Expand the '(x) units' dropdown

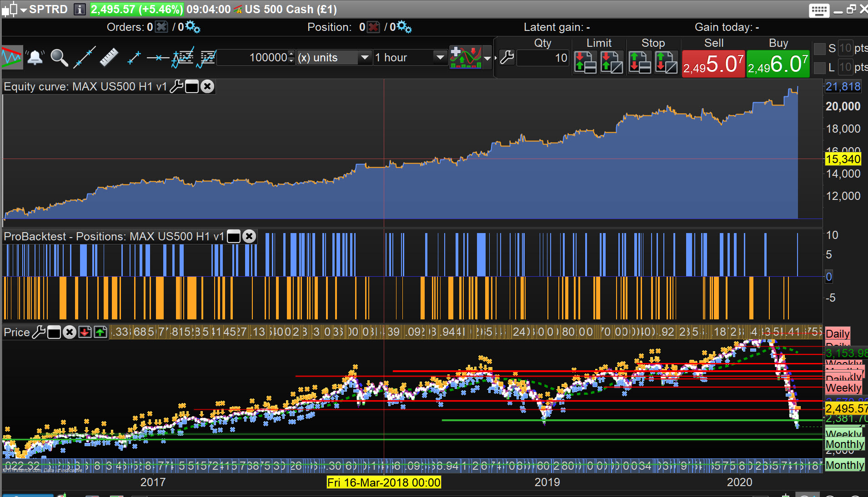(364, 58)
